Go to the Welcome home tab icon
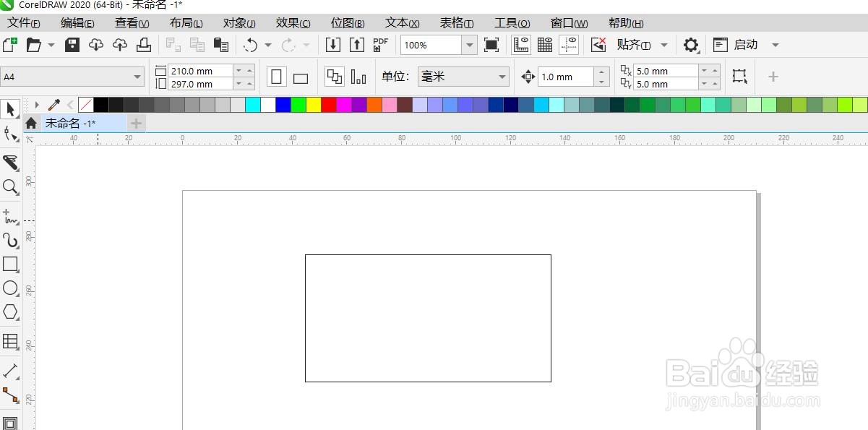 [31, 124]
